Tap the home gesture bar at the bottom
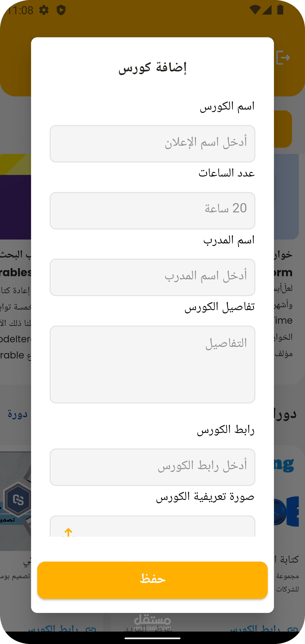 152,638
